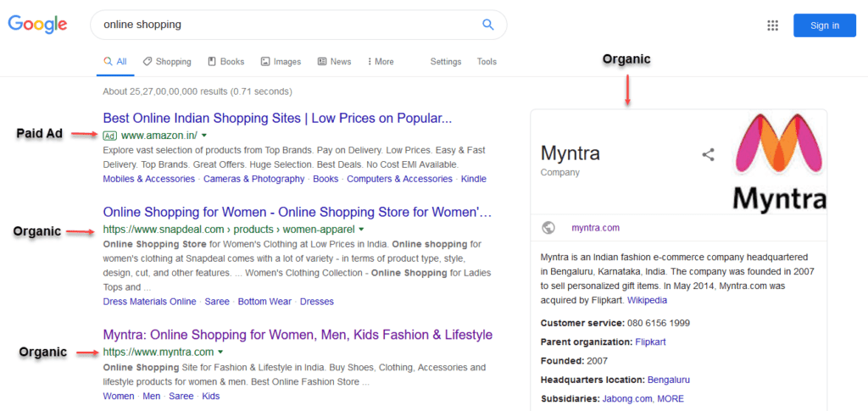Switch to the Shopping tab
The image size is (868, 411).
point(167,62)
